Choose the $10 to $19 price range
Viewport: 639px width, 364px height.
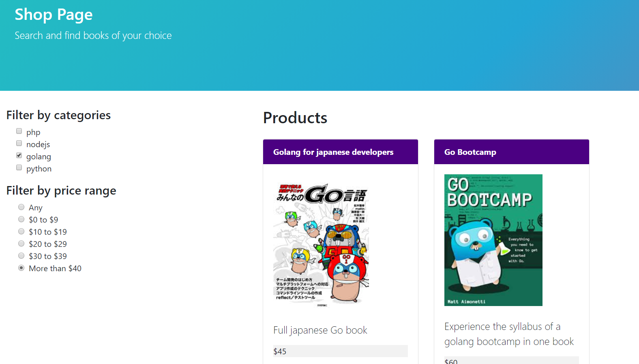point(21,231)
